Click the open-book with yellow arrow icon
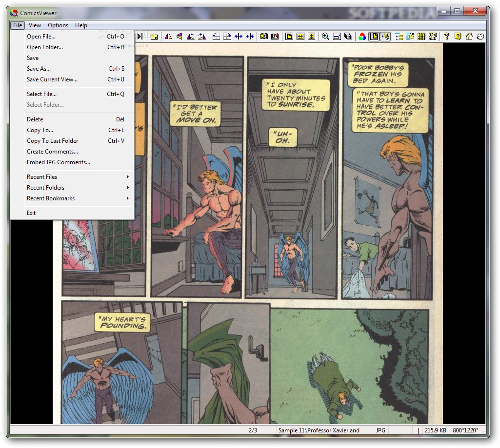Image resolution: width=500 pixels, height=448 pixels. [x=264, y=37]
